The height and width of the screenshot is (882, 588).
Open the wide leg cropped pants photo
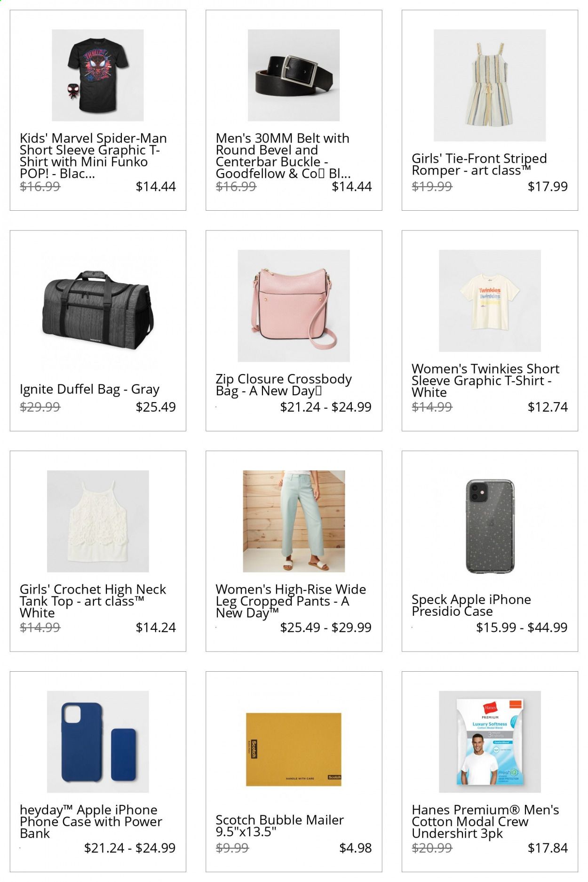[x=294, y=521]
